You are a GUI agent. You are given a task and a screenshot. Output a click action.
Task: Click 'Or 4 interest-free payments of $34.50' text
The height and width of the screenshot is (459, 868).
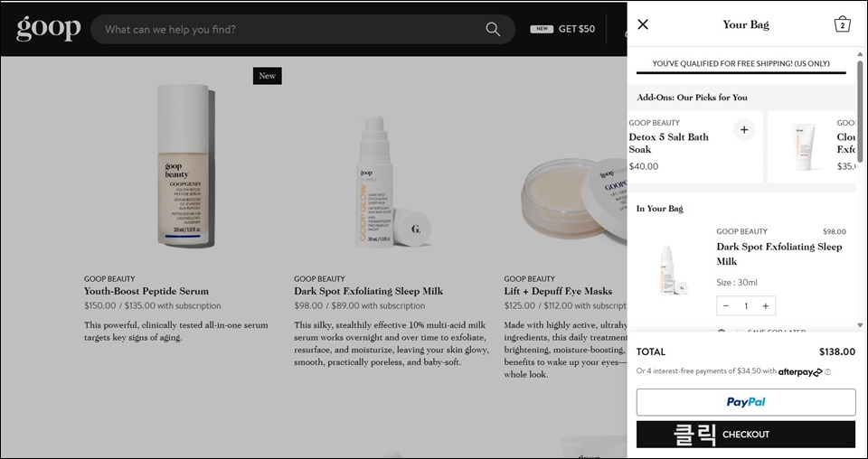[x=706, y=371]
